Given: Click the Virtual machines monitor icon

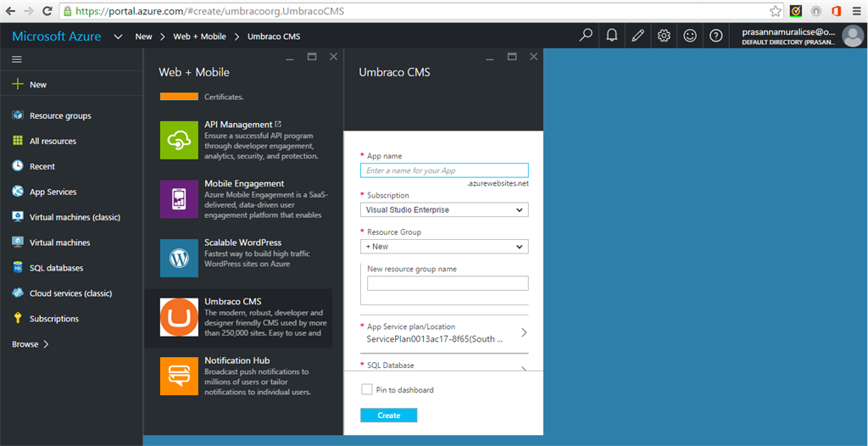Looking at the screenshot, I should [18, 243].
